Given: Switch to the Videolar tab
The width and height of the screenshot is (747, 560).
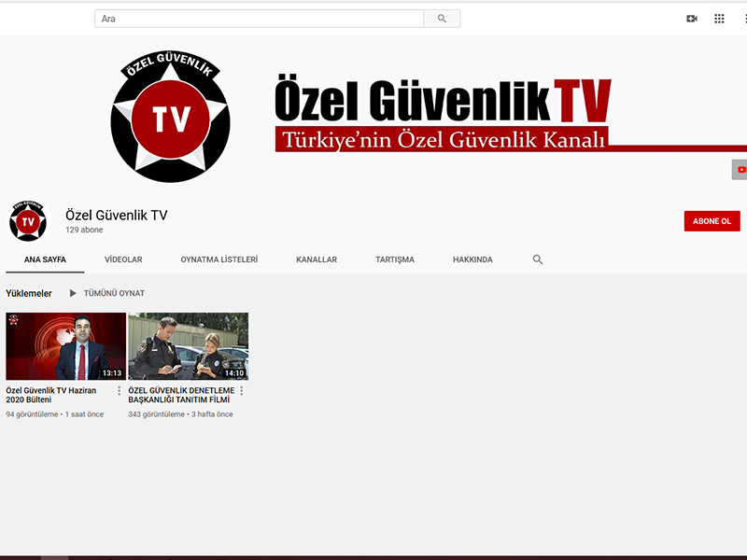Looking at the screenshot, I should click(123, 259).
